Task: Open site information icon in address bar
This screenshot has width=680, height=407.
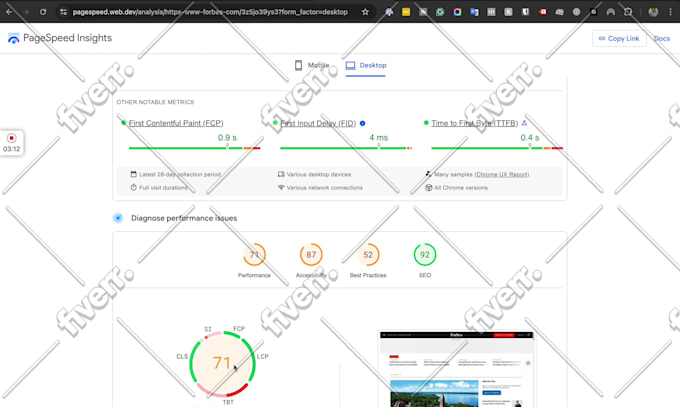Action: click(x=63, y=12)
